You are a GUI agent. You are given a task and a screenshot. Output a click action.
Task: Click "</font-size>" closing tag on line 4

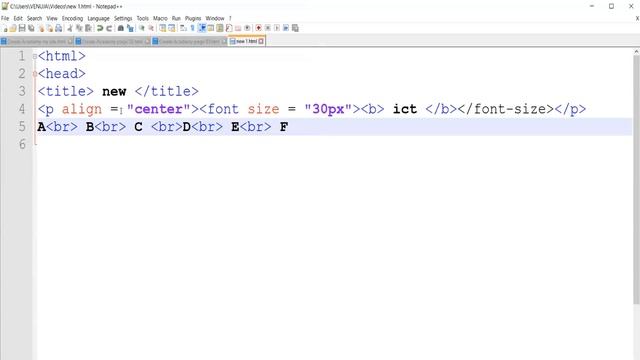click(x=506, y=109)
